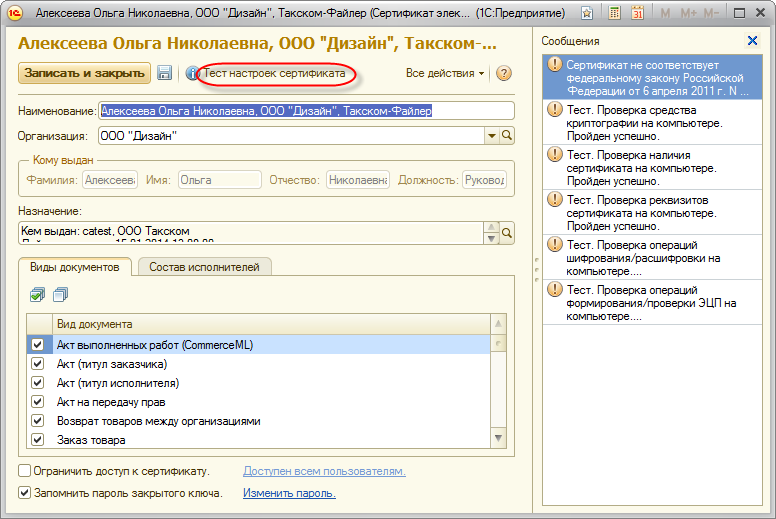The width and height of the screenshot is (776, 519).
Task: Select row text Возврат товаров между организациями
Action: click(158, 421)
